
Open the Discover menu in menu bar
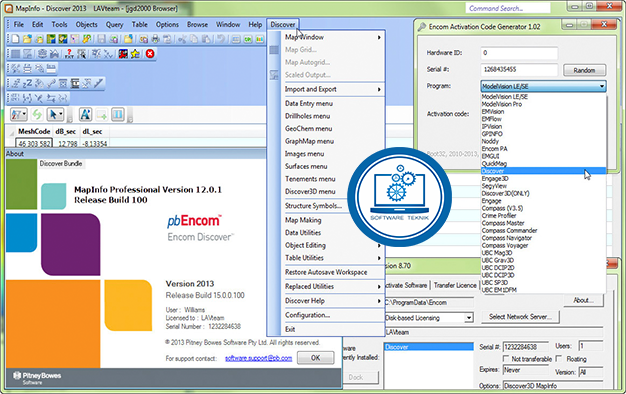tap(283, 24)
